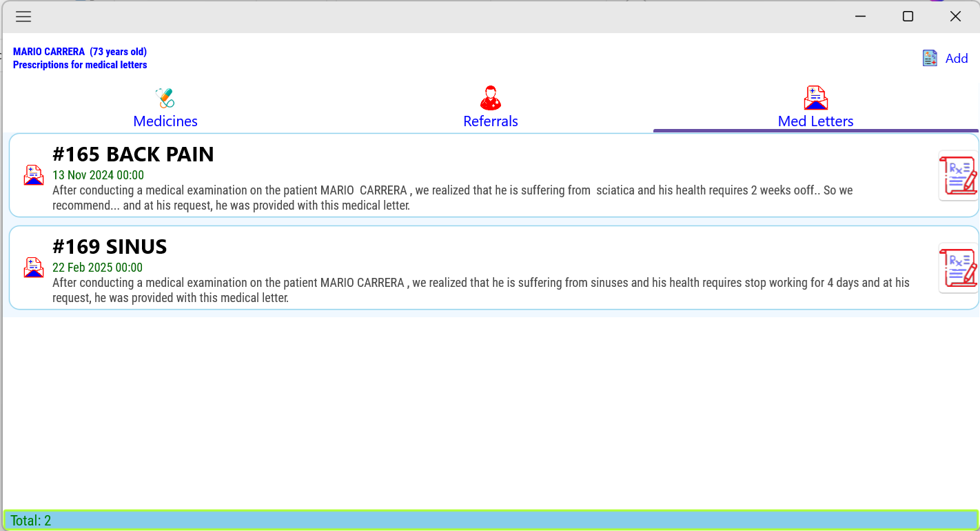Open the prescription pen icon on BACK PAIN letter
This screenshot has width=980, height=531.
(x=958, y=176)
